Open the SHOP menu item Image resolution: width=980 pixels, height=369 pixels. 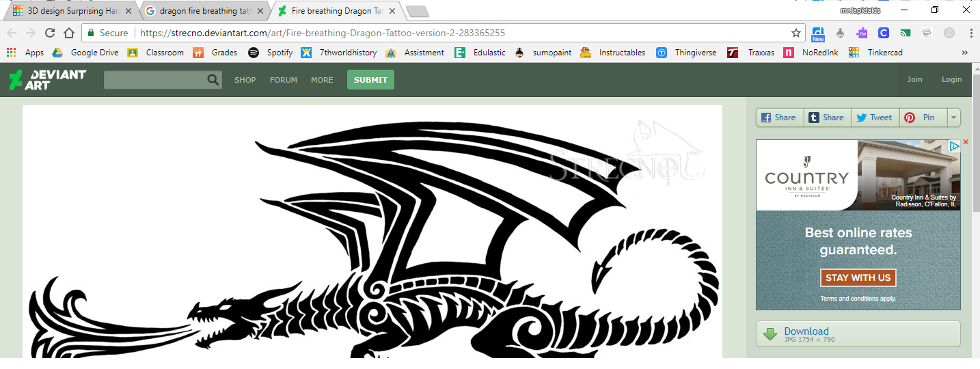tap(245, 80)
